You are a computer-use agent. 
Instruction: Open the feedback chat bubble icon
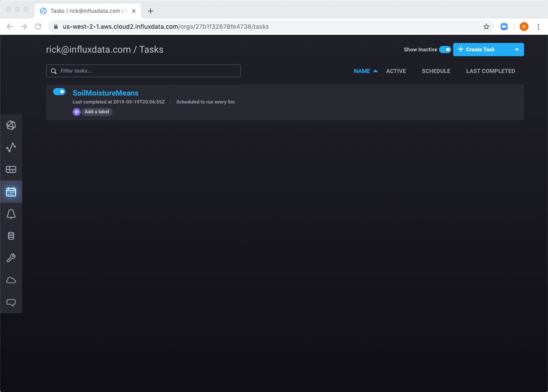(x=11, y=302)
